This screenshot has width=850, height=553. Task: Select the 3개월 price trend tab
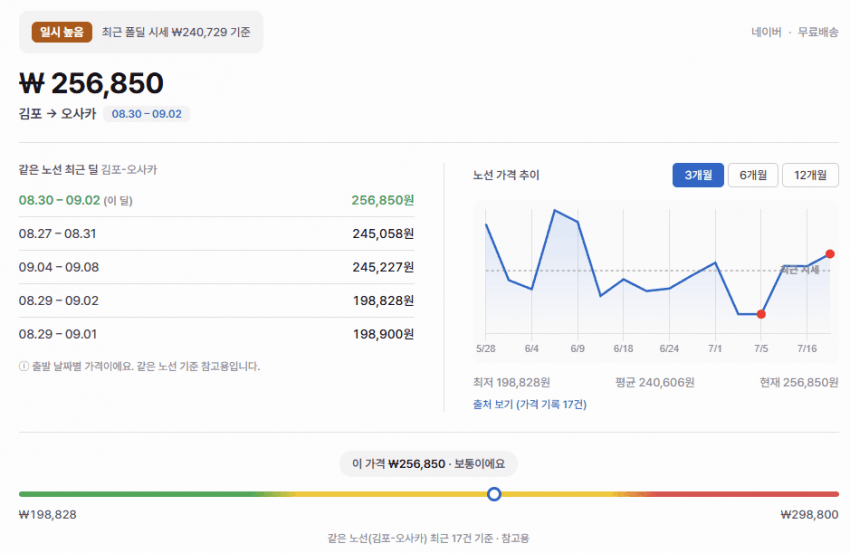click(698, 175)
